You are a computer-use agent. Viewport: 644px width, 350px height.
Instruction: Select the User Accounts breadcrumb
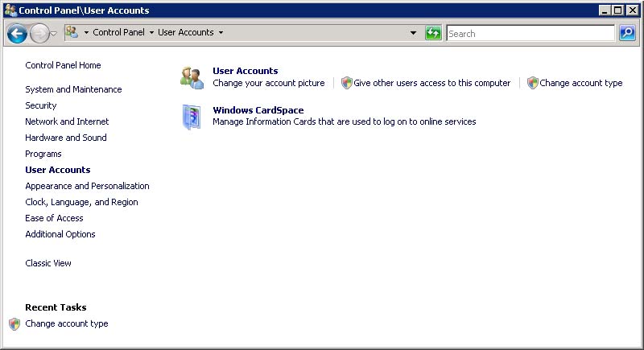click(x=186, y=32)
